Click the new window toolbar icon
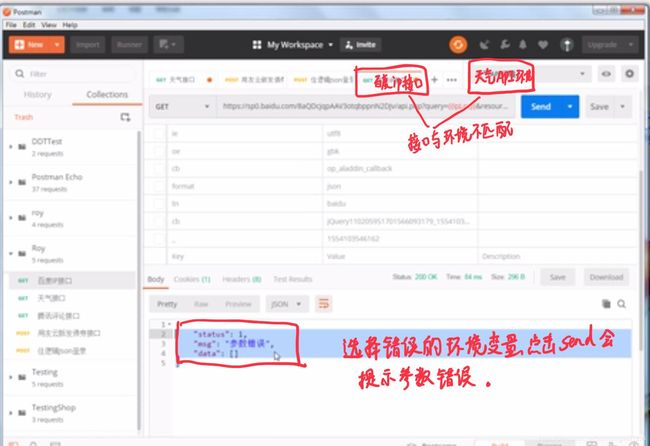 [168, 45]
